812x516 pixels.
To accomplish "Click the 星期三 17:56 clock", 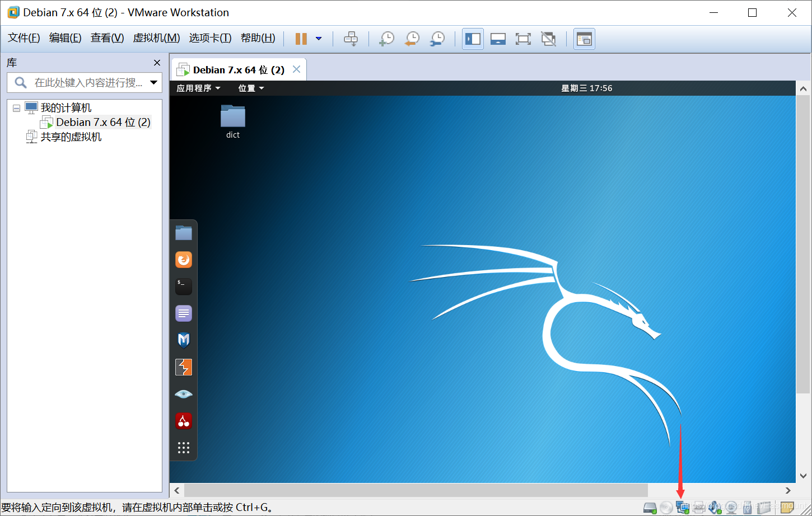I will pos(586,88).
